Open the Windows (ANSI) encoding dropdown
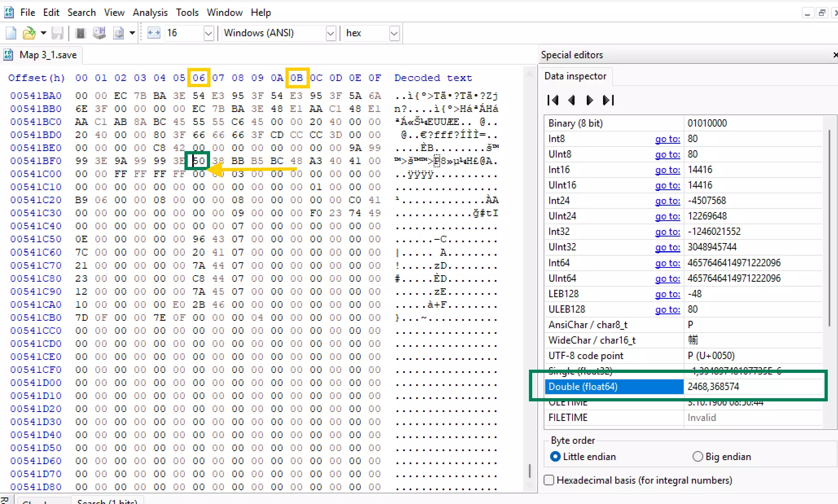Viewport: 838px width, 504px height. click(x=331, y=33)
